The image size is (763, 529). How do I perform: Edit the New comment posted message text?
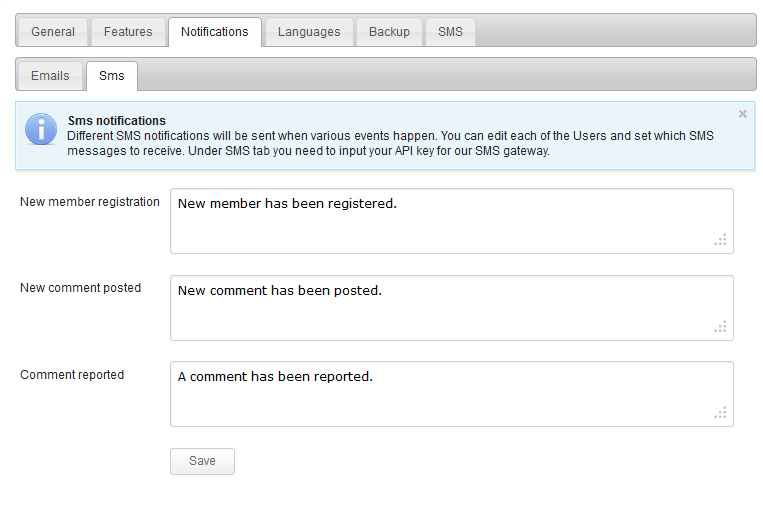(452, 308)
